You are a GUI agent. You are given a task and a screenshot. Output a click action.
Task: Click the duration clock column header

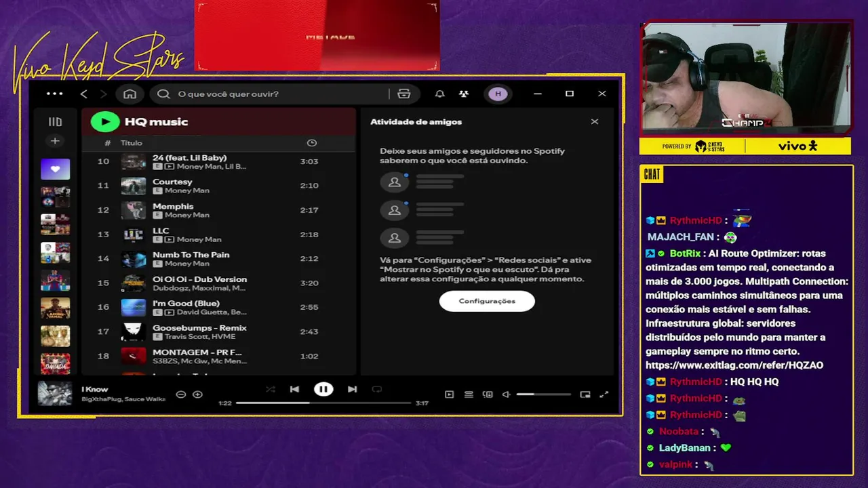coord(311,143)
